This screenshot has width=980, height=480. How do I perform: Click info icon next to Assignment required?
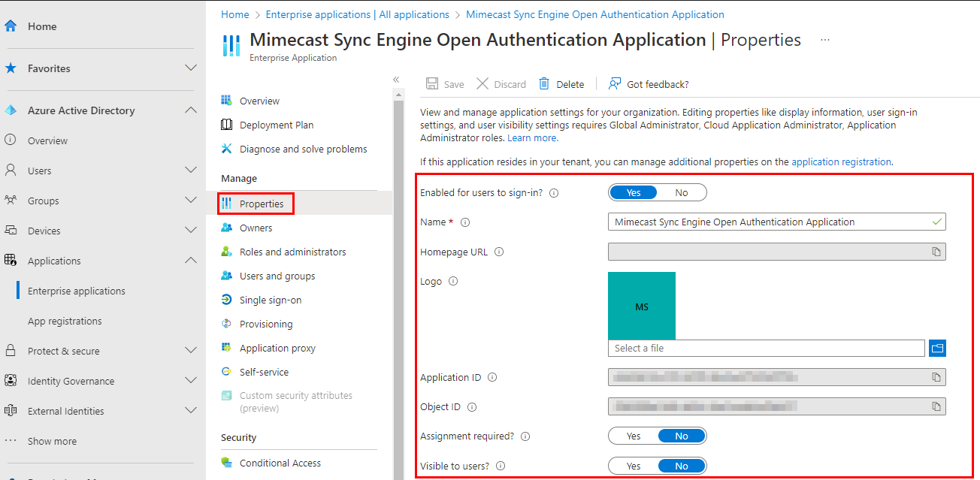tap(525, 436)
